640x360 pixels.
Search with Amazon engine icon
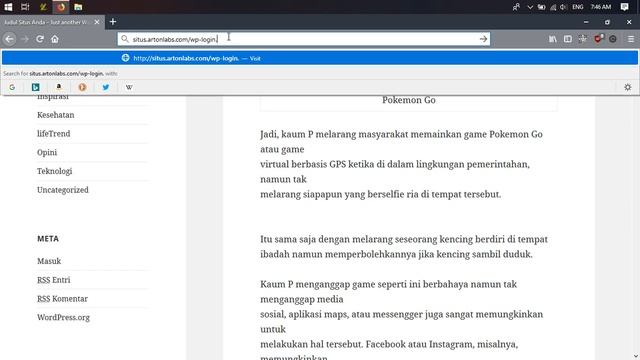59,87
